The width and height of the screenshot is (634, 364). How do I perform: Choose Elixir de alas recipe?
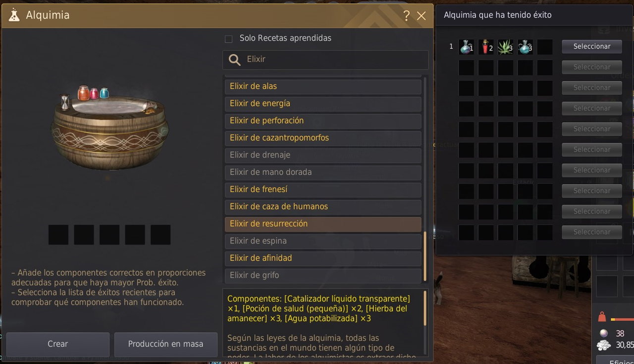(x=323, y=87)
